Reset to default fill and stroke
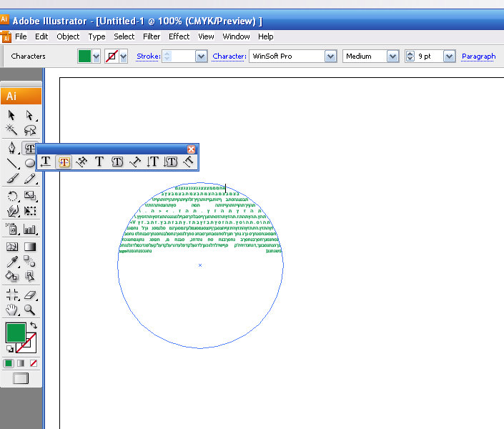The width and height of the screenshot is (504, 429). [x=9, y=348]
